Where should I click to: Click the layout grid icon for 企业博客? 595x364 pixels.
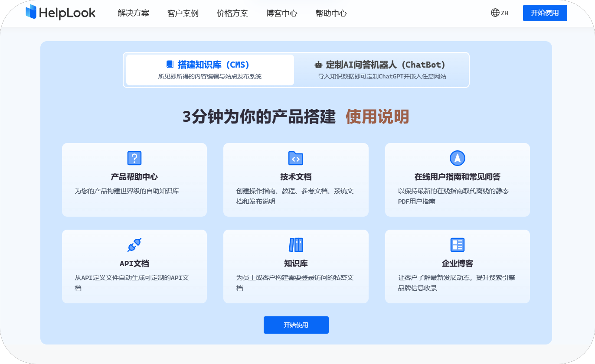click(x=458, y=245)
